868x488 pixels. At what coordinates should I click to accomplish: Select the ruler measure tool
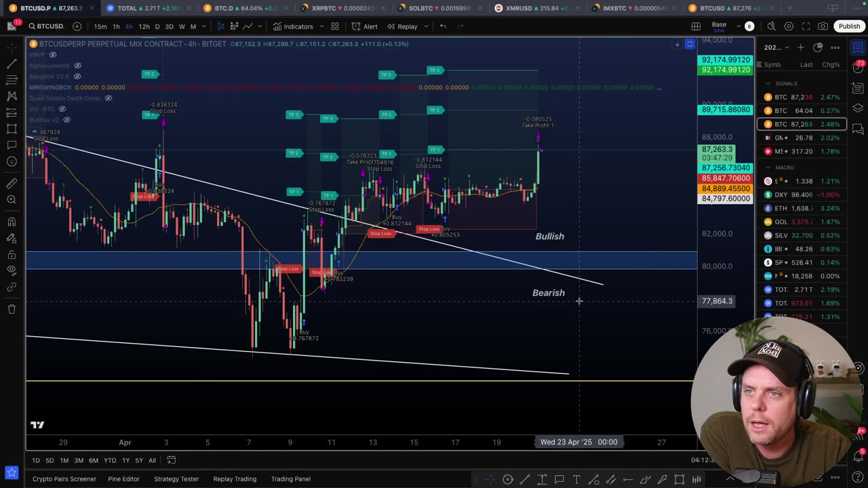point(12,183)
